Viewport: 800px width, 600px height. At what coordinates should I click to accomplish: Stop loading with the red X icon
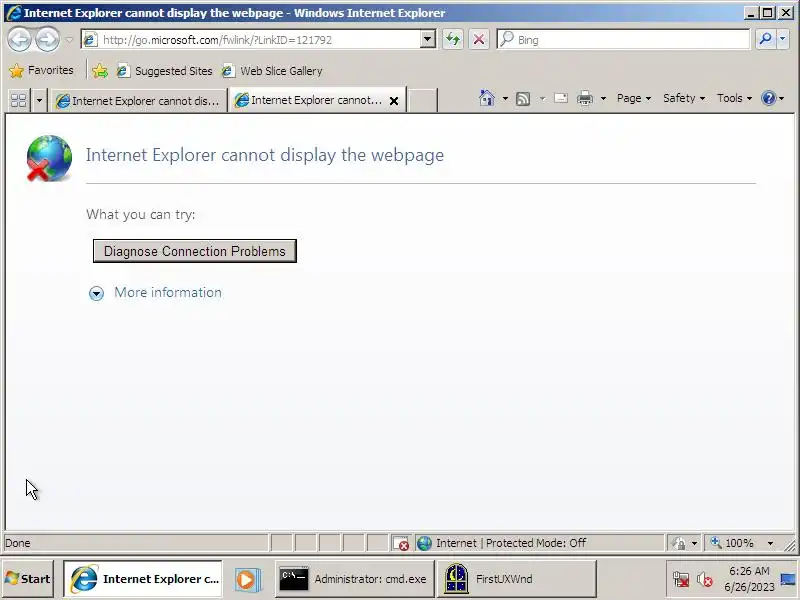coord(479,39)
